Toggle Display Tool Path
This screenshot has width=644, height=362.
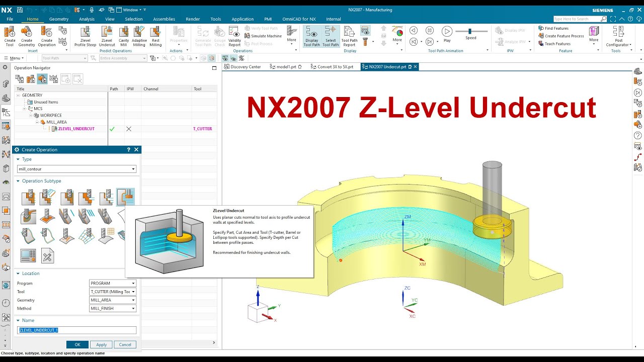[x=312, y=36]
